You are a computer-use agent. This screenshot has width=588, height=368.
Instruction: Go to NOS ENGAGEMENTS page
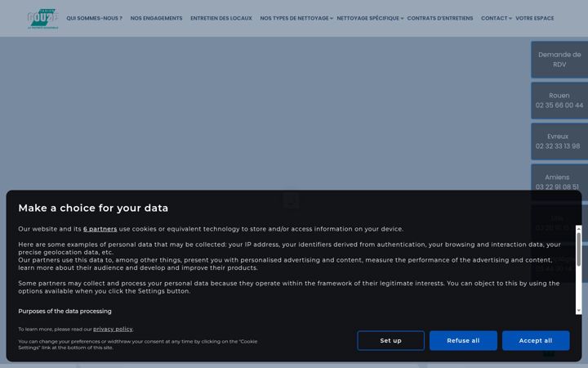click(156, 18)
